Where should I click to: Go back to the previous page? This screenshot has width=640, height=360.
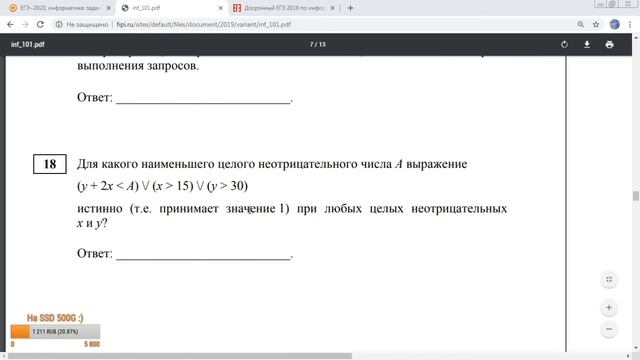pos(10,24)
